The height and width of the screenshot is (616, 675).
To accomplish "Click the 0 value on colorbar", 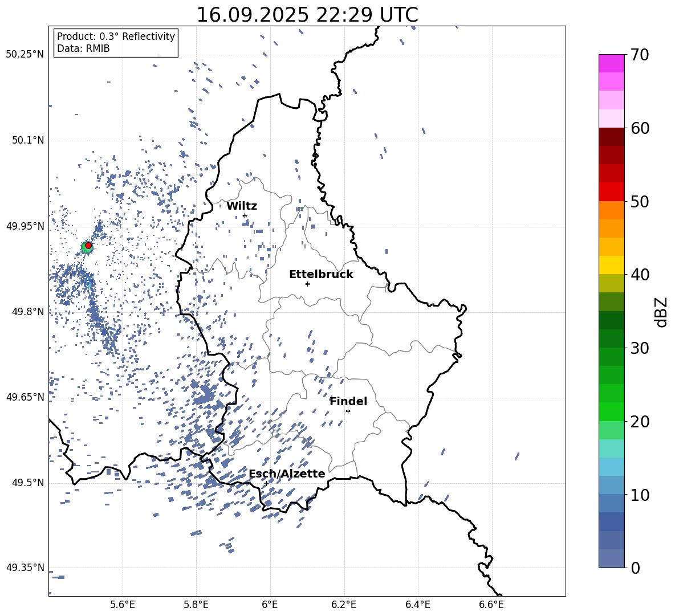I will click(636, 568).
